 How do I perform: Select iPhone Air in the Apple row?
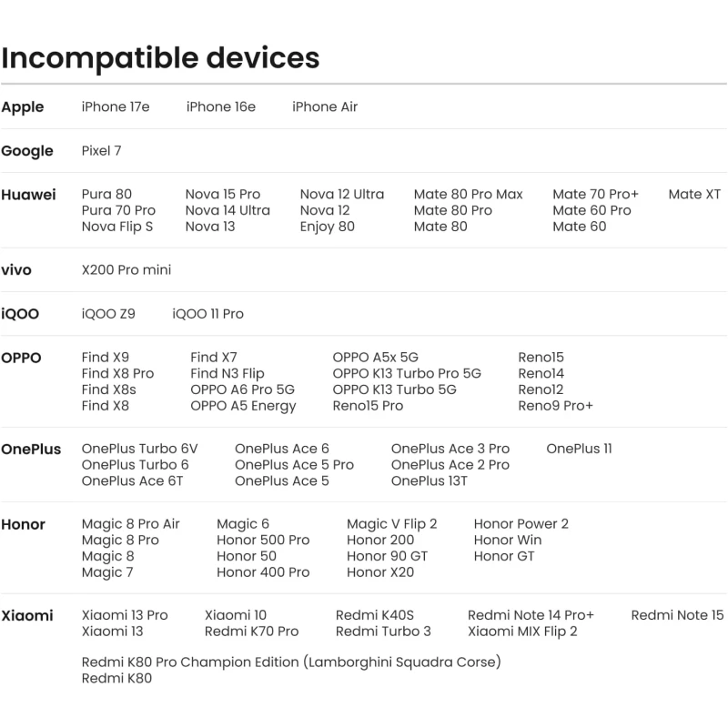[x=325, y=106]
